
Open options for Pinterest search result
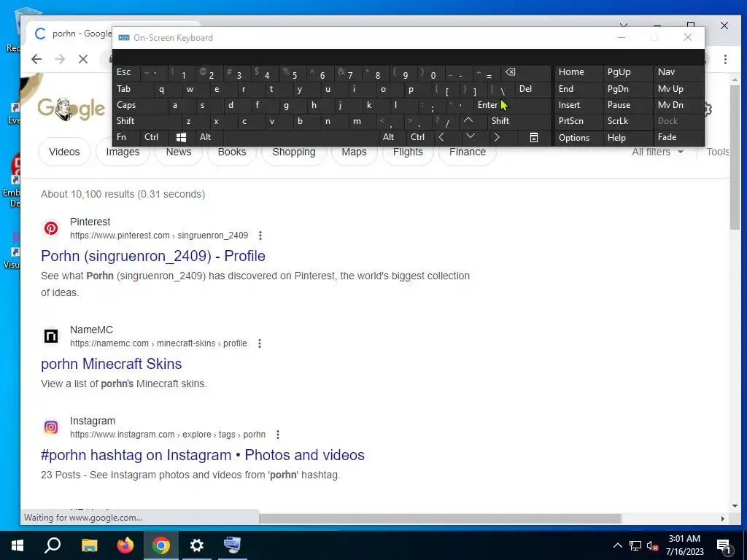click(260, 236)
